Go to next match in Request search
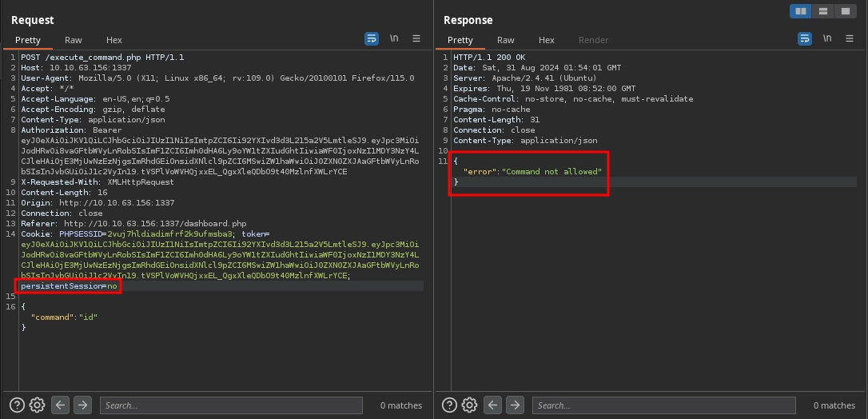The height and width of the screenshot is (419, 868). click(x=82, y=405)
